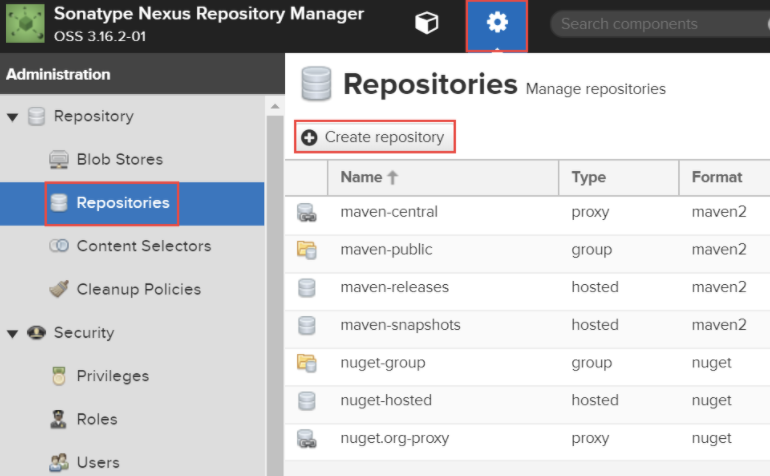Click nuget-group folder icon
This screenshot has height=476, width=770.
coord(306,363)
